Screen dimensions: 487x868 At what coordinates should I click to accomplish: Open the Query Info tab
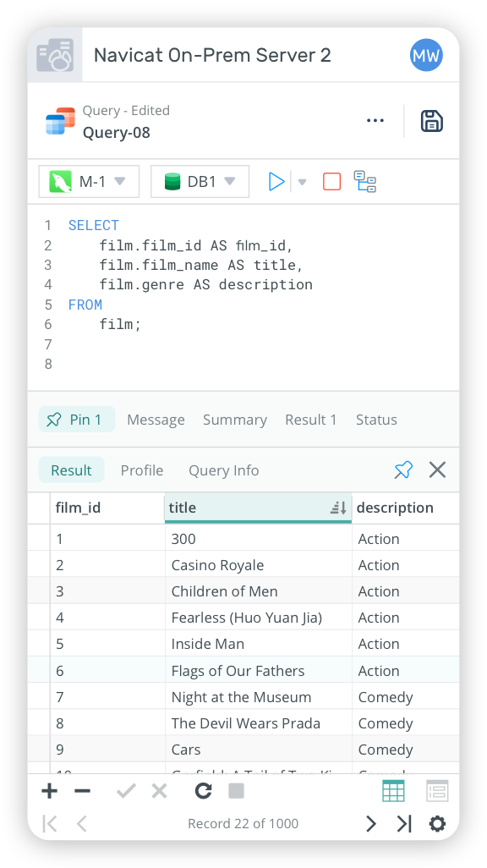point(223,470)
